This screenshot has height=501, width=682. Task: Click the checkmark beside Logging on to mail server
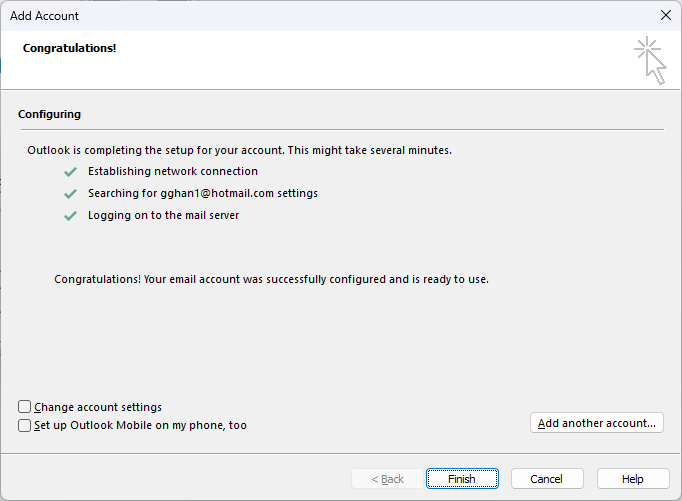[x=70, y=216]
